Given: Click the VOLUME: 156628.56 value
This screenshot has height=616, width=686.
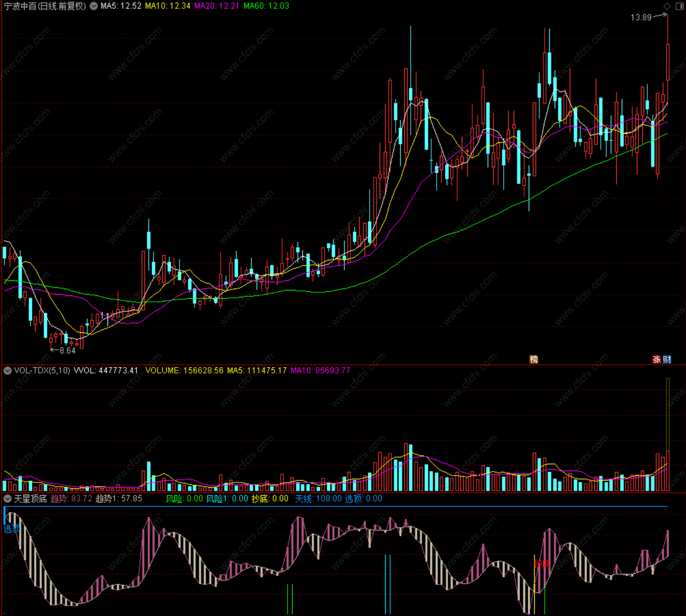Looking at the screenshot, I should [x=185, y=370].
